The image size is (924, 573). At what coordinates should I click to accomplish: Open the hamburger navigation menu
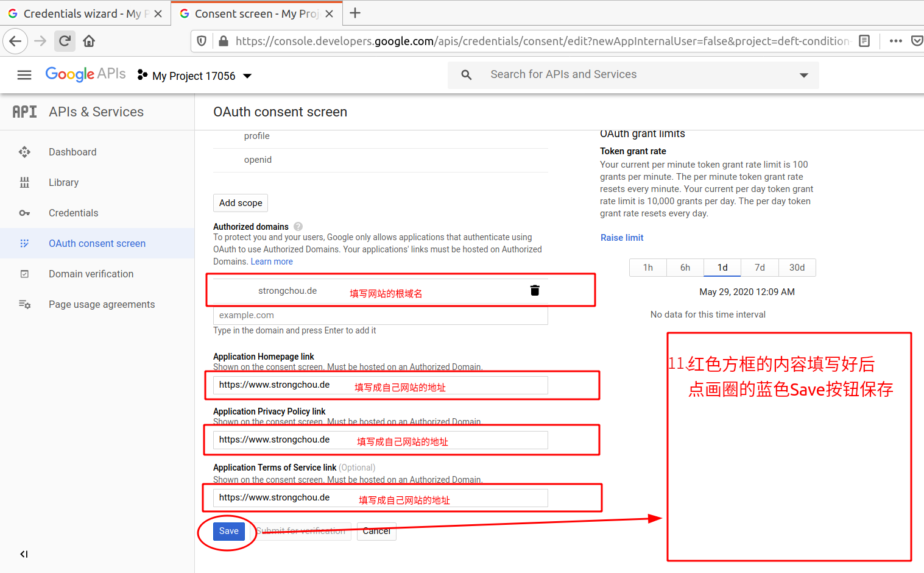(24, 75)
